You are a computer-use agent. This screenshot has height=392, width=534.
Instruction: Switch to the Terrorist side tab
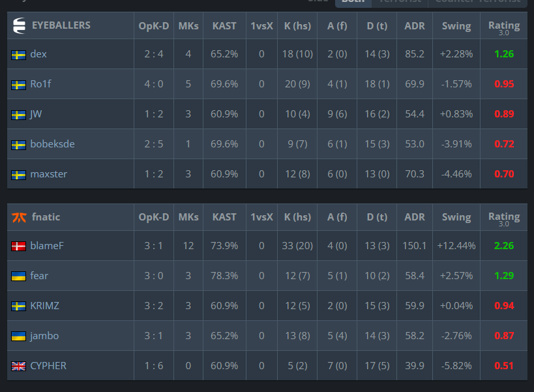tap(400, 2)
